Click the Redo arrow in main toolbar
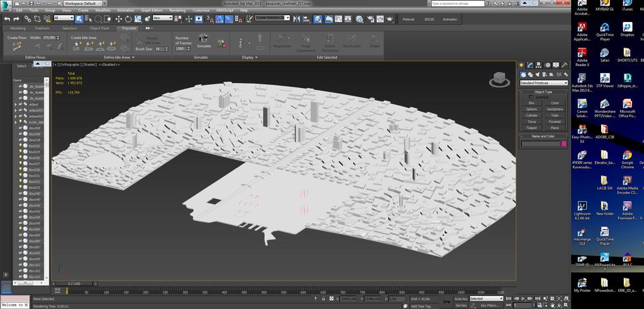The image size is (644, 309). [x=16, y=19]
